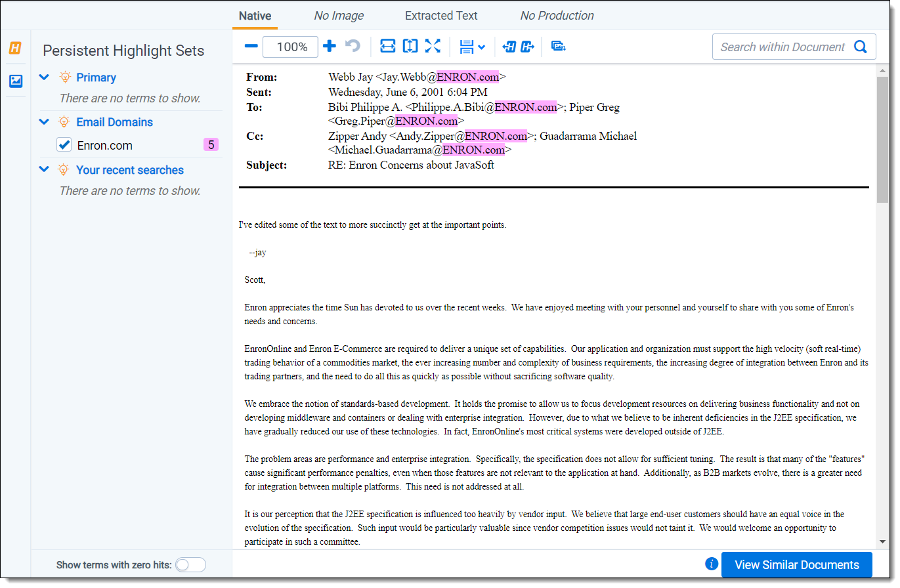Click the fit to height icon

point(410,46)
